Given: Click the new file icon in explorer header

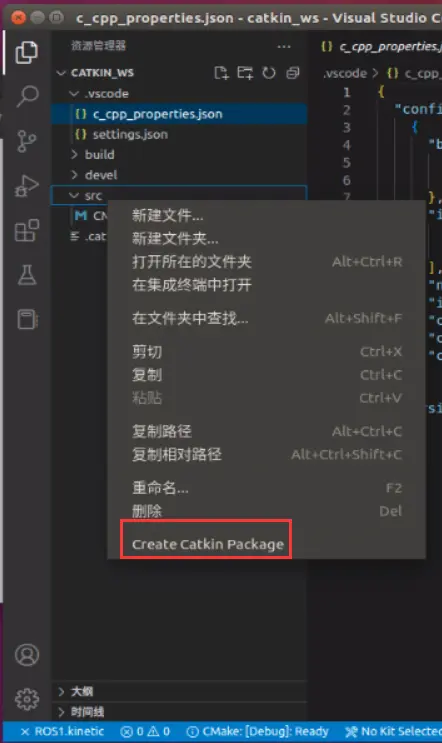Looking at the screenshot, I should click(221, 73).
